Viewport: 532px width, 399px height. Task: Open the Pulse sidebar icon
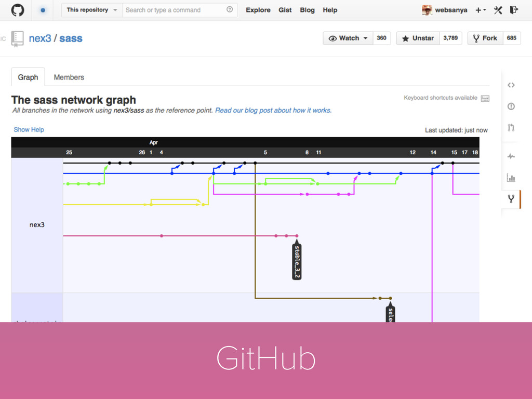pos(511,156)
